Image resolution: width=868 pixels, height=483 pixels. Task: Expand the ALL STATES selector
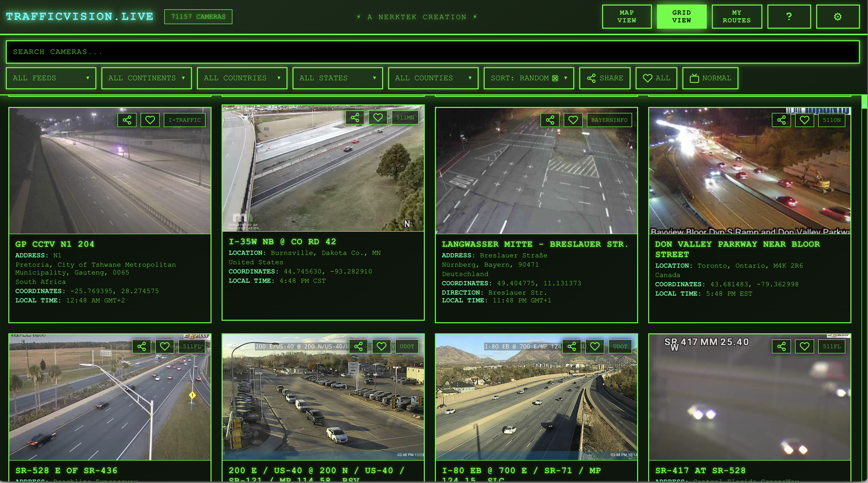[x=337, y=78]
